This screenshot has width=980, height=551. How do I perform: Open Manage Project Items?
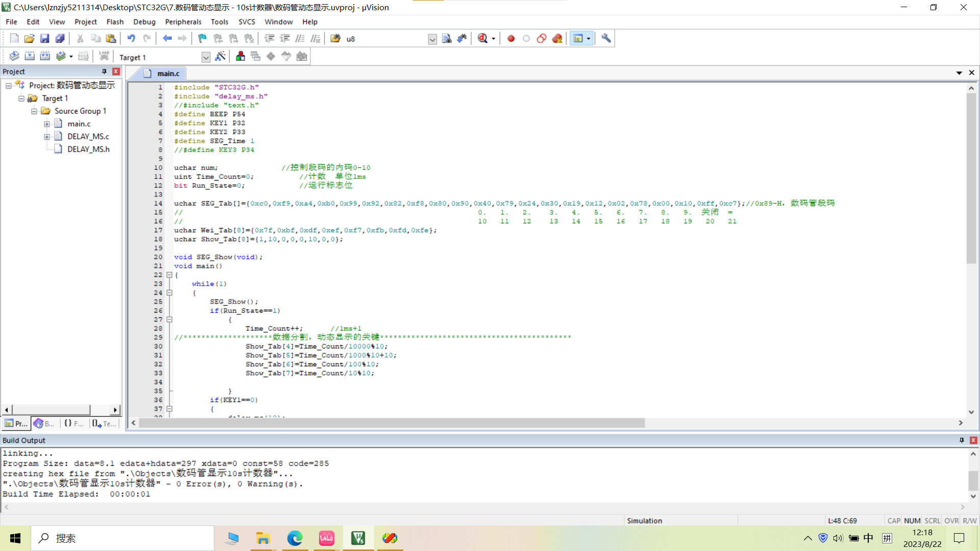click(240, 56)
